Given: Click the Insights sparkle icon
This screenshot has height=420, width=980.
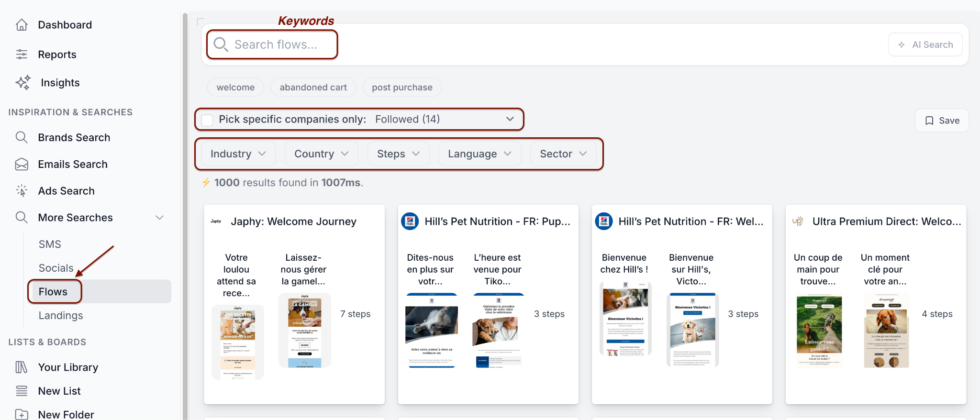Looking at the screenshot, I should pos(23,83).
